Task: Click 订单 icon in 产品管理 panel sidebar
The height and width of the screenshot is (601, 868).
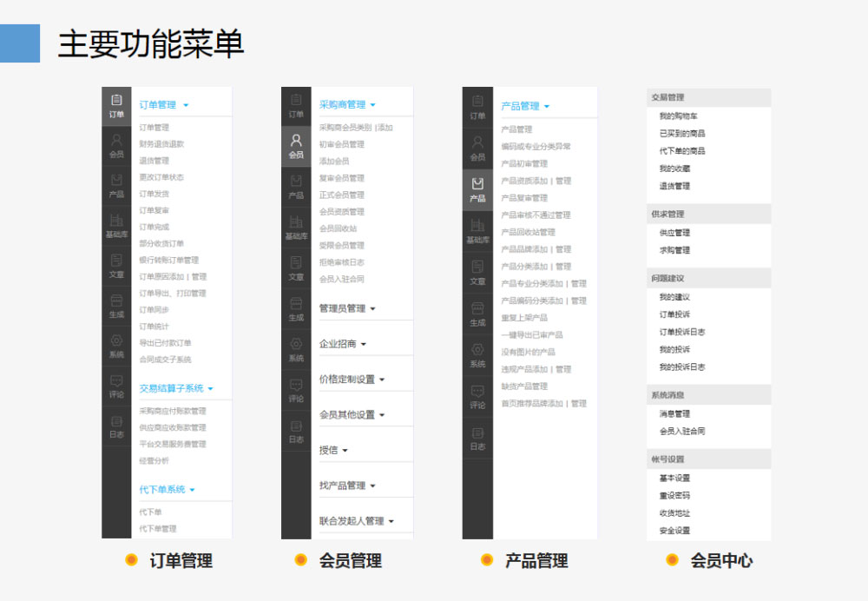Action: click(x=477, y=108)
